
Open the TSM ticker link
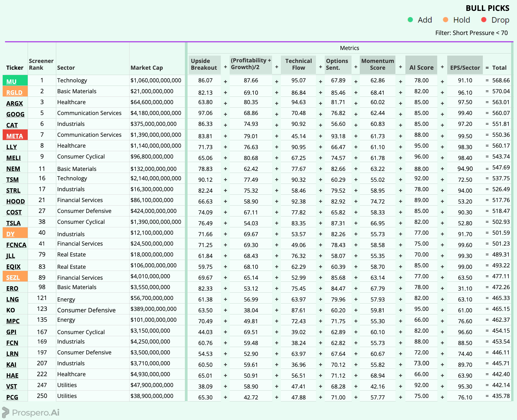pyautogui.click(x=12, y=179)
